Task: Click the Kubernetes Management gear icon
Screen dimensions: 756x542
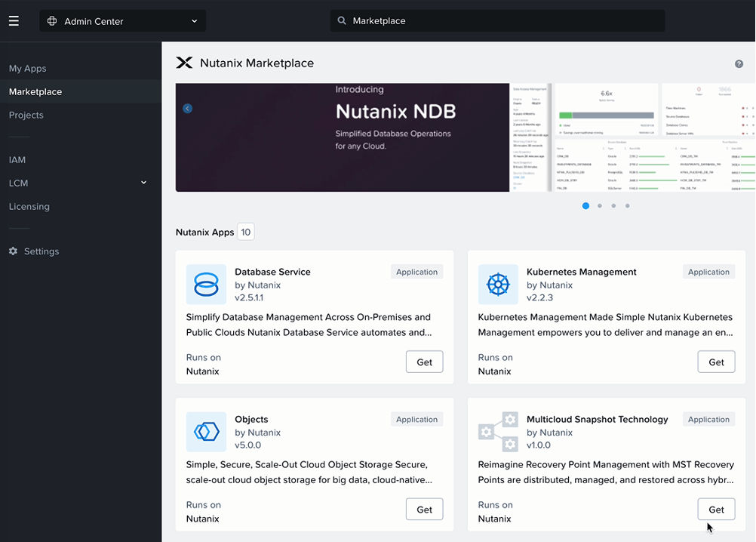Action: [x=497, y=285]
